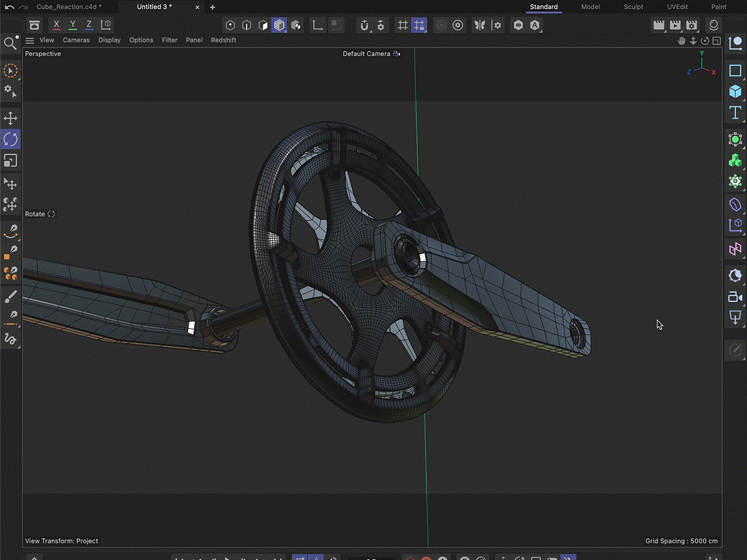747x560 pixels.
Task: Click the Standard layout label
Action: click(x=543, y=7)
